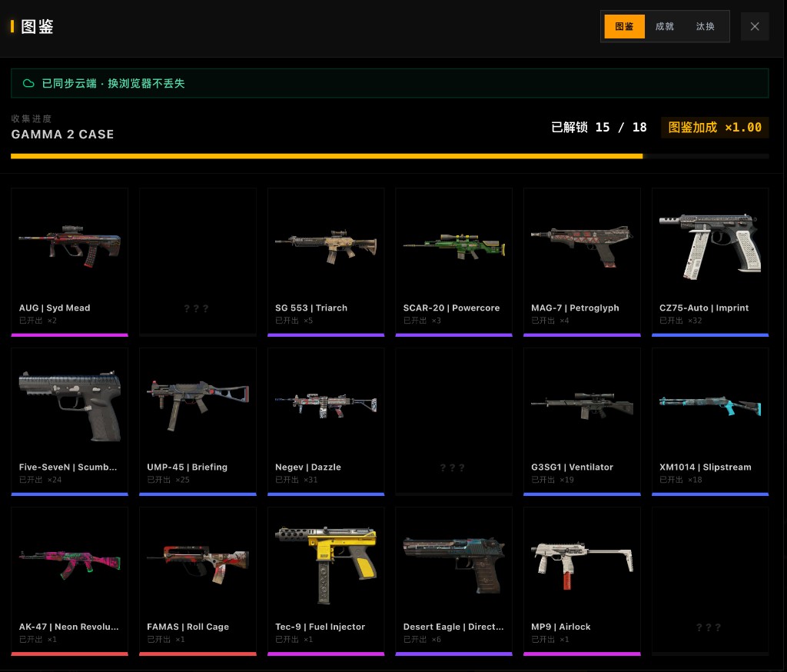
Task: Select the Tec-9 Fuel Injector weapon image
Action: [x=326, y=565]
